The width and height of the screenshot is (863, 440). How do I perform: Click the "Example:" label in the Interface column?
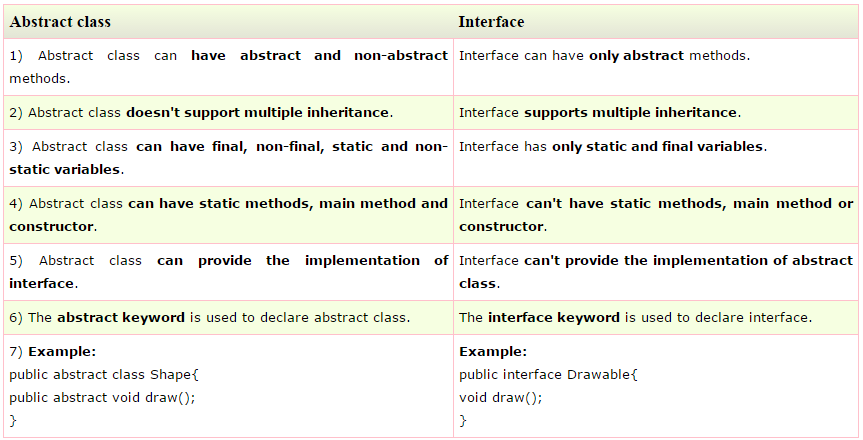click(493, 352)
